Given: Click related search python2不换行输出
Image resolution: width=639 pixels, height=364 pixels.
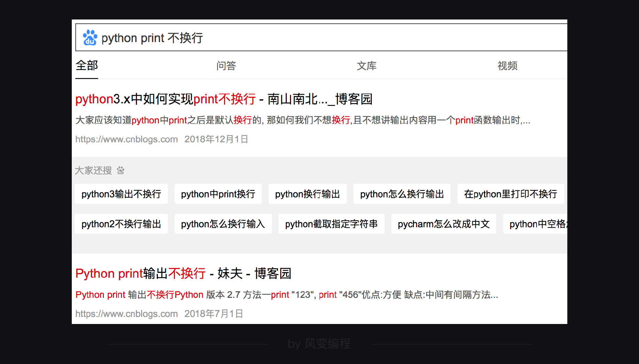Looking at the screenshot, I should [121, 224].
